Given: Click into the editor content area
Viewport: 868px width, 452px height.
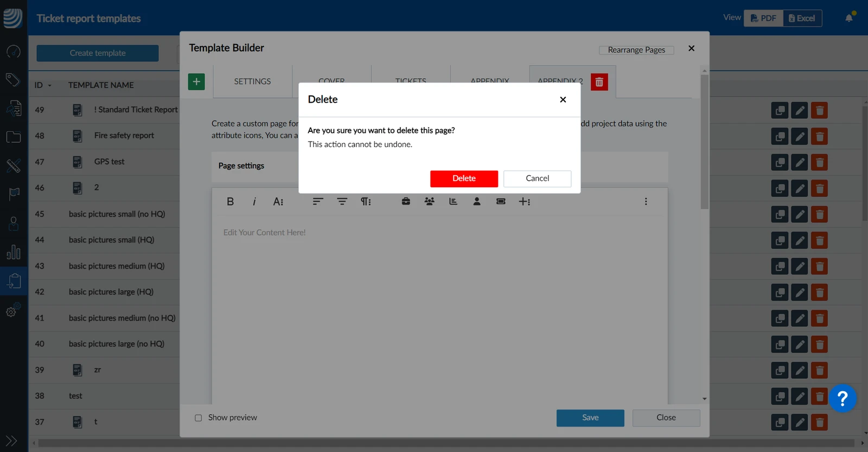Looking at the screenshot, I should click(439, 309).
